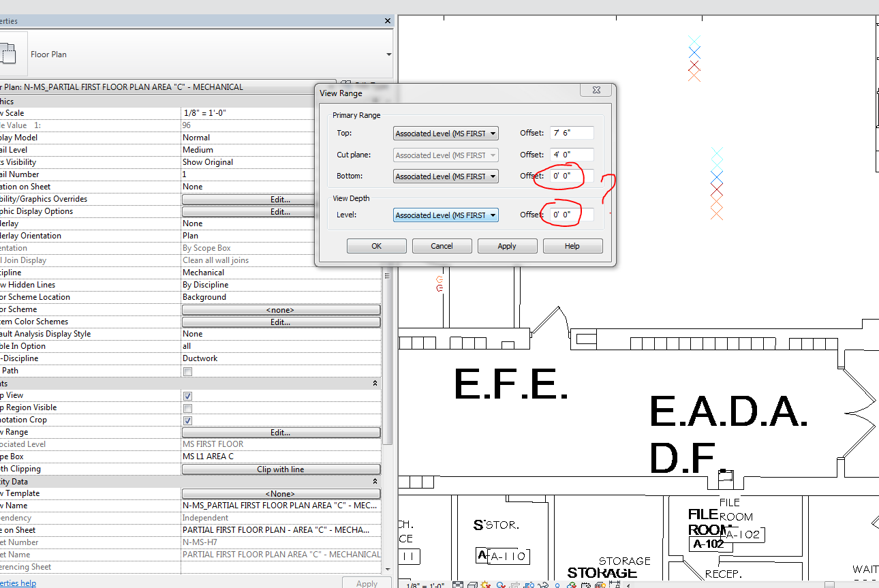
Task: Uncheck the Crop View checkbox
Action: coord(187,394)
